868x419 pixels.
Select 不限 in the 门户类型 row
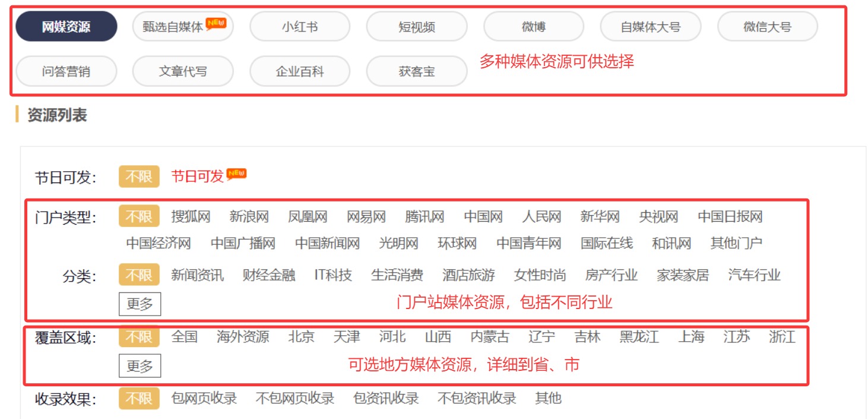139,216
